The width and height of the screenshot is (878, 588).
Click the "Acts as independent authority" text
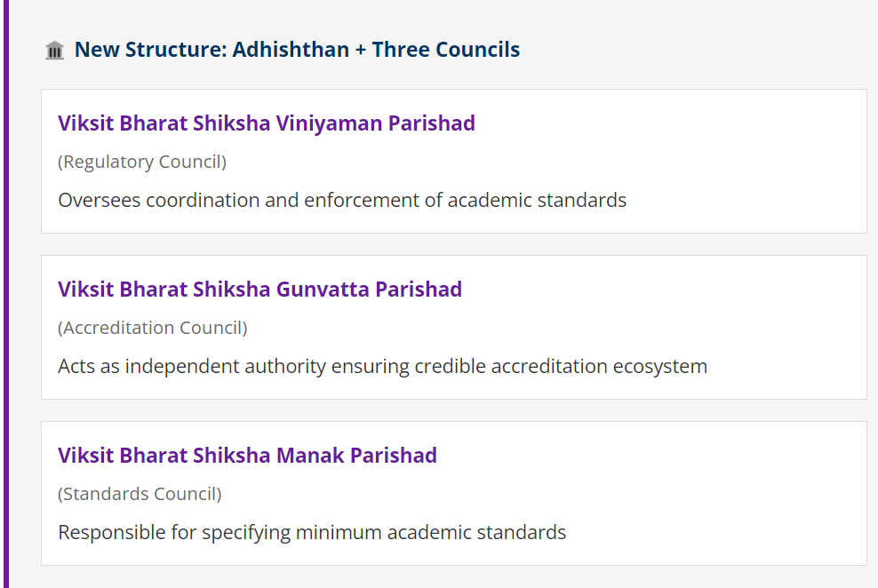pos(191,366)
